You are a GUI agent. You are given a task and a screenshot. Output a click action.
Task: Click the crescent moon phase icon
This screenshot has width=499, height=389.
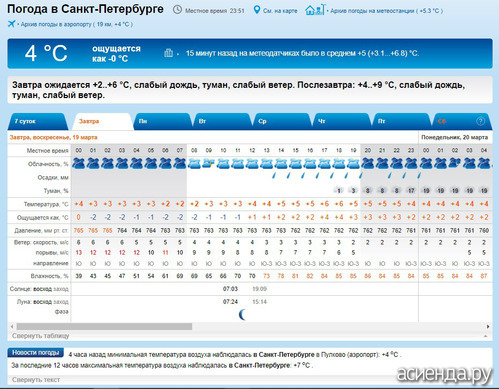coord(243,314)
